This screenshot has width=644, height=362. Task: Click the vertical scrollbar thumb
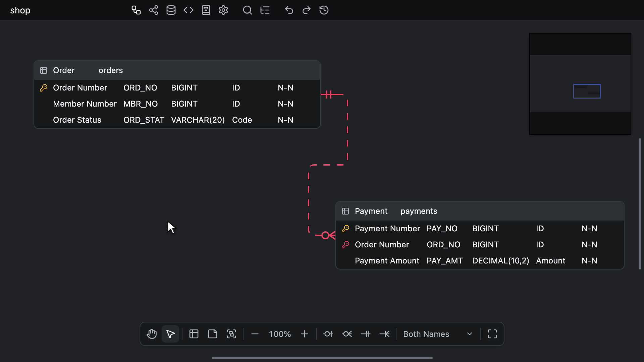tap(640, 203)
